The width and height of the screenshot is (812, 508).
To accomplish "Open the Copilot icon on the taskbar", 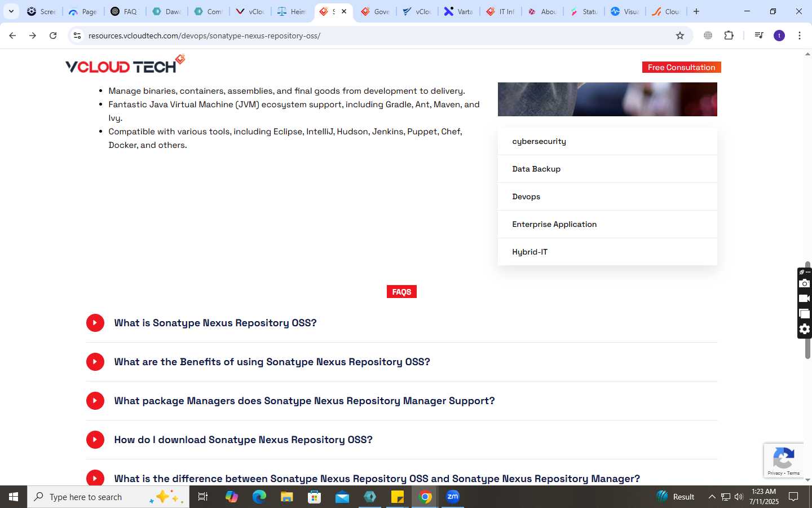I will [231, 497].
